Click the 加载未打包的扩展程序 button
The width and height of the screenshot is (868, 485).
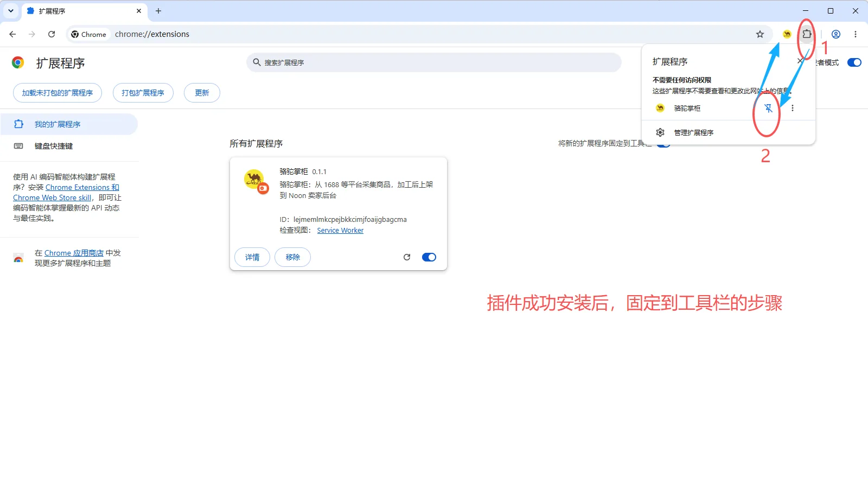pyautogui.click(x=58, y=93)
